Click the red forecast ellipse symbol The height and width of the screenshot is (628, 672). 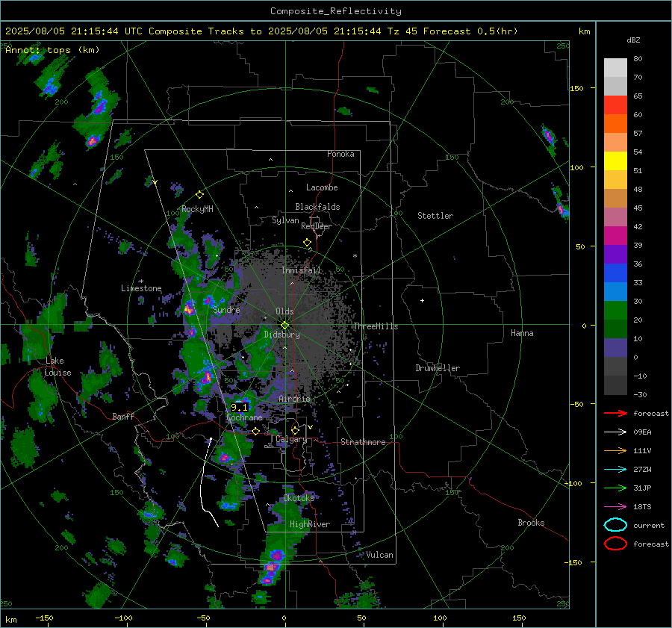point(615,544)
